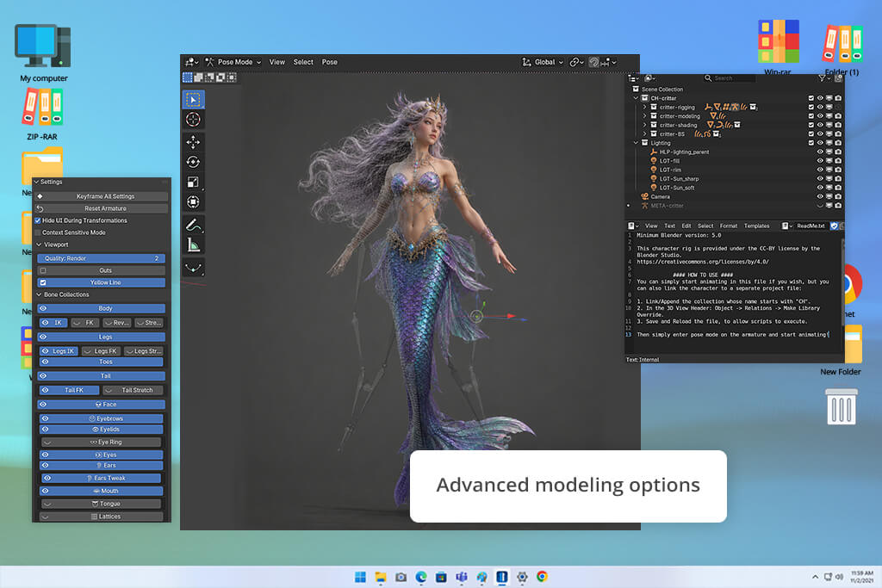Click the Keyframe All Settings button
Screen dimensions: 882x588
click(x=102, y=197)
